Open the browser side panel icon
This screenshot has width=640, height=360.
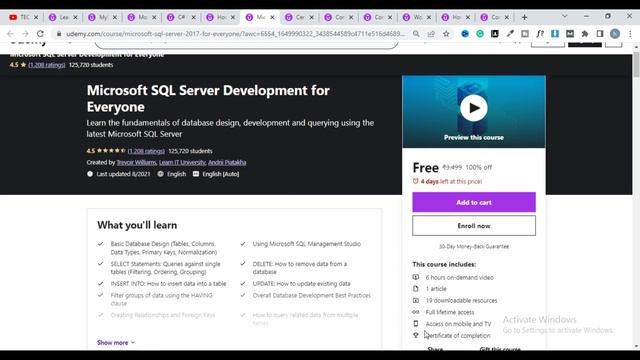(600, 34)
